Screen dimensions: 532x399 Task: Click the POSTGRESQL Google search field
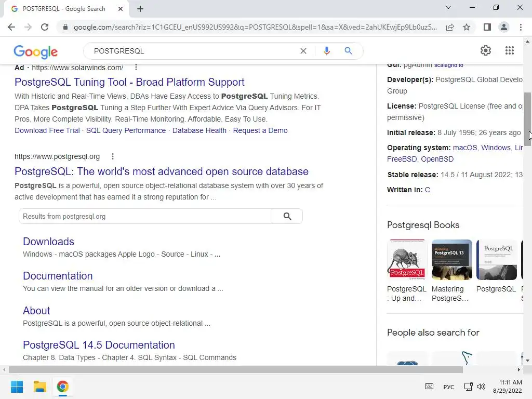coord(193,51)
